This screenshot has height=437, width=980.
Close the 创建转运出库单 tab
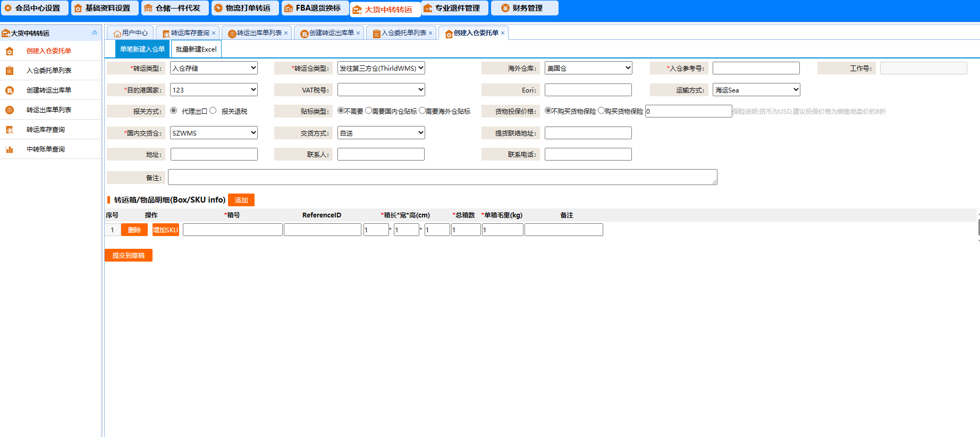(x=358, y=33)
